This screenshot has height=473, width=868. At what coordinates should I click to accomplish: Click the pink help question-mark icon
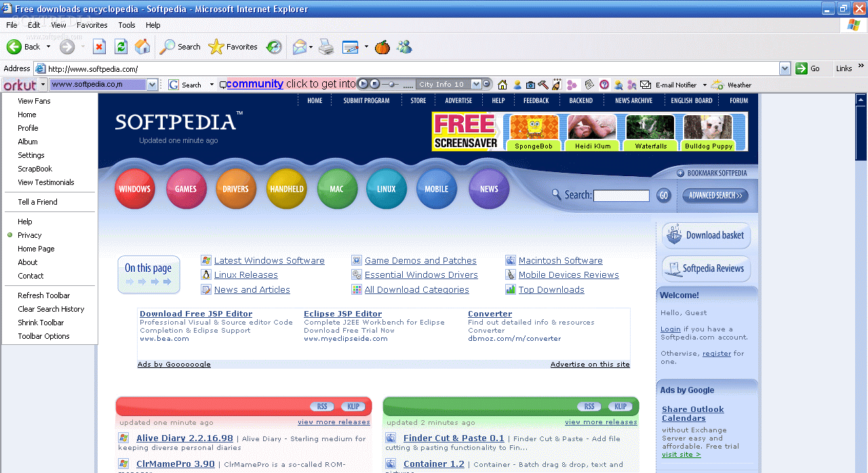coord(604,85)
